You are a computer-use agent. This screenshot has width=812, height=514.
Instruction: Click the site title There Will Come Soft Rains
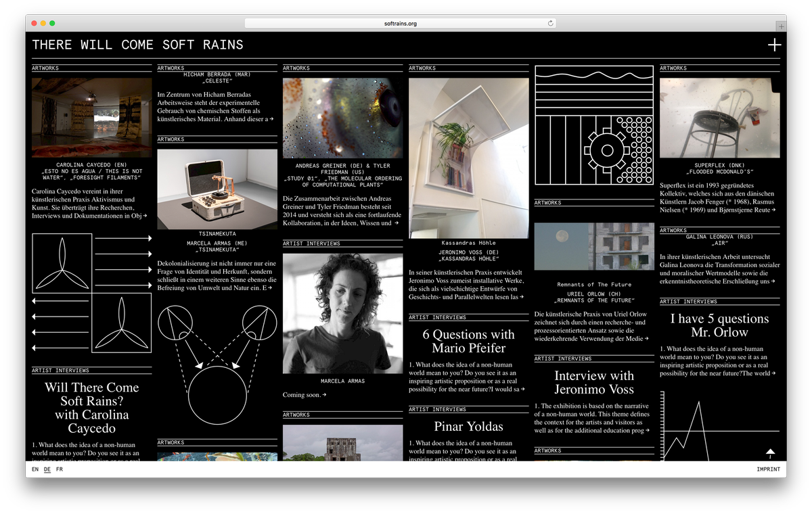[x=137, y=45]
